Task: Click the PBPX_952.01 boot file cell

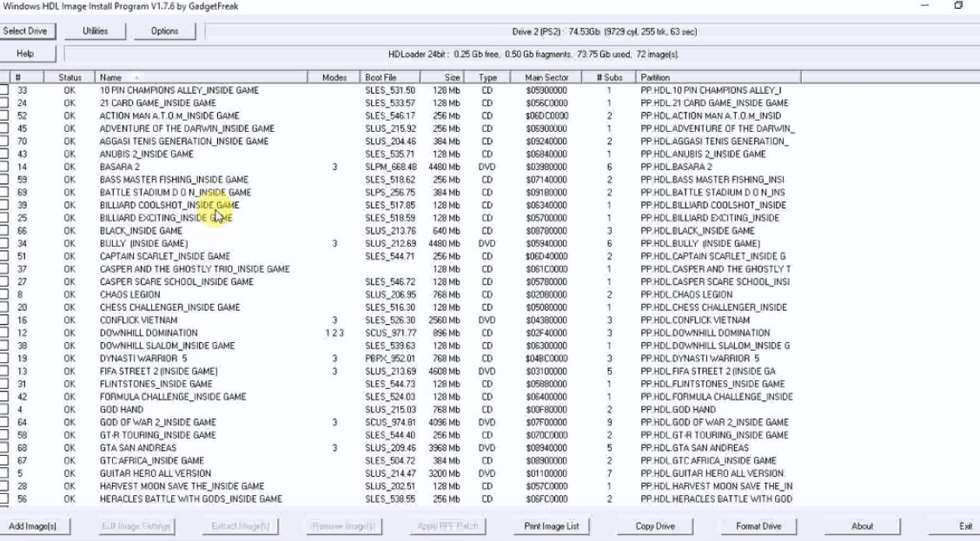Action: coord(390,358)
